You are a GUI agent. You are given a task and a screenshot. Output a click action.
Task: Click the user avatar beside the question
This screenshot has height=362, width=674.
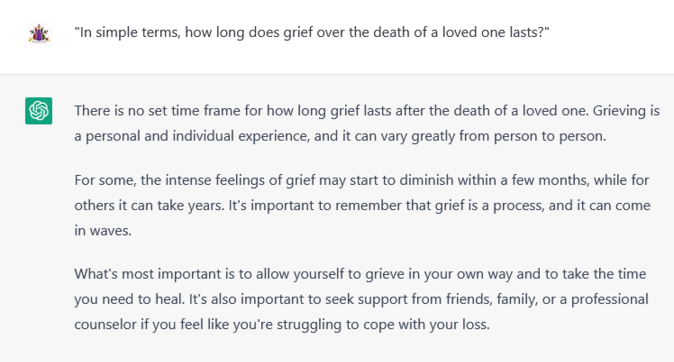point(39,33)
